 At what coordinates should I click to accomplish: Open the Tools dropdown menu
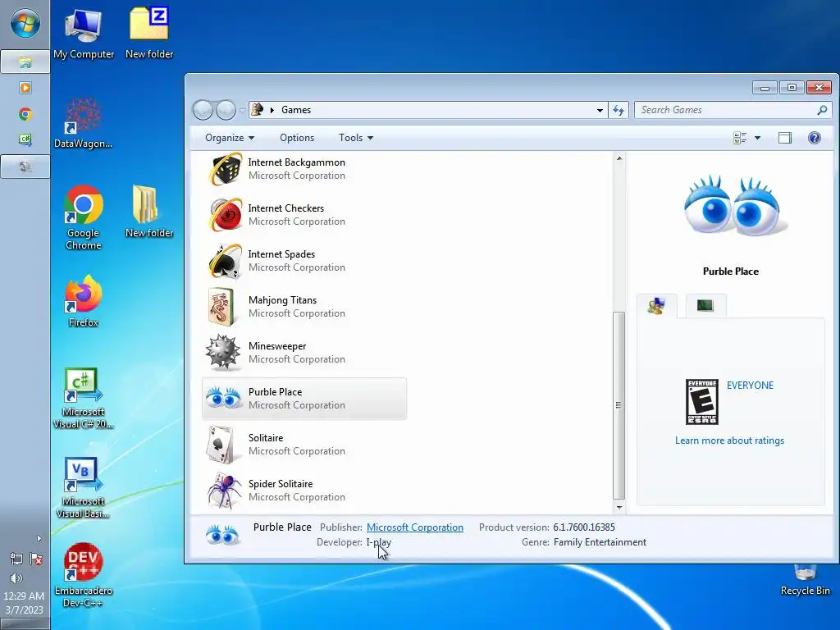point(356,138)
